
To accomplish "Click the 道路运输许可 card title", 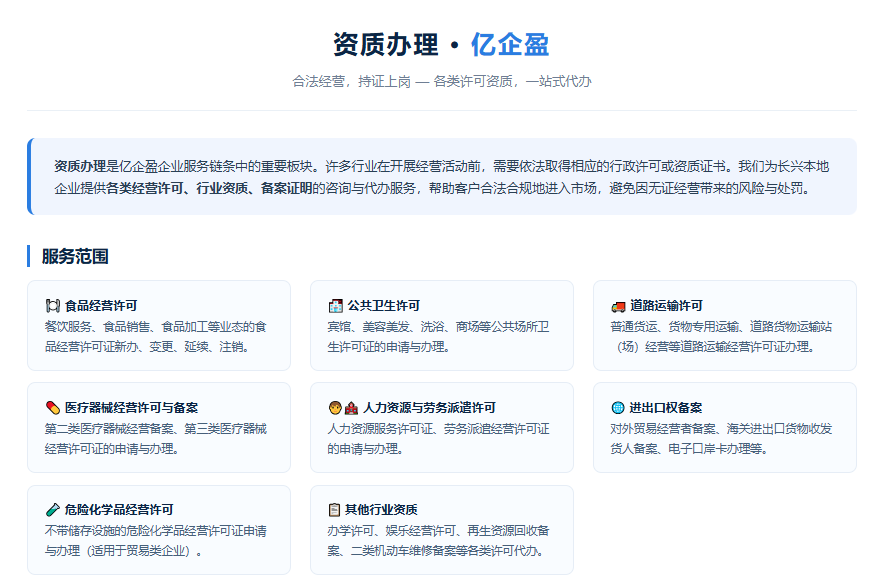I will [x=666, y=306].
